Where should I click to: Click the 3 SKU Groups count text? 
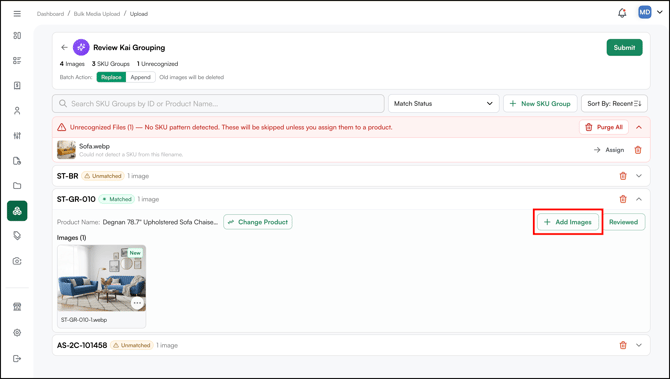[111, 64]
